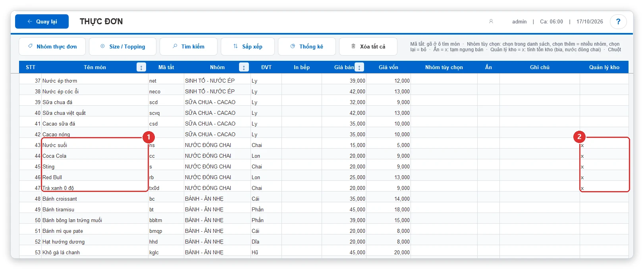Select the Khô gà lá chanh item
644x269 pixels.
pos(61,252)
